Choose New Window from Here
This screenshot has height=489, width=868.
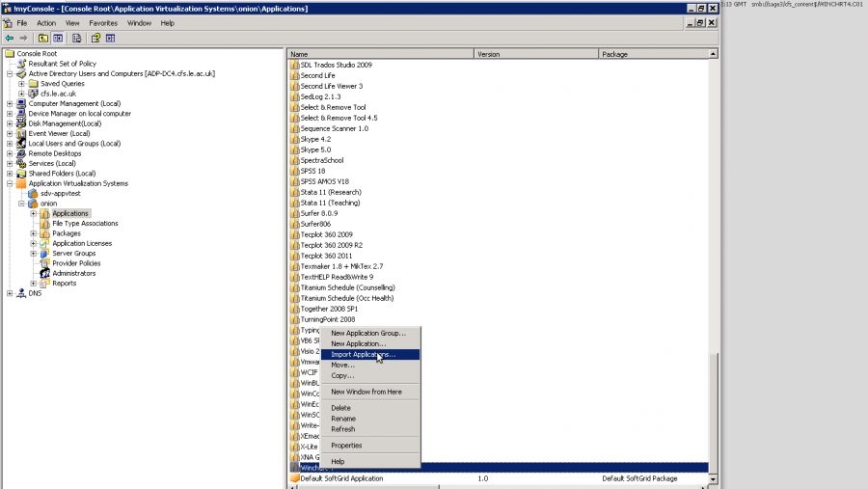click(x=369, y=392)
